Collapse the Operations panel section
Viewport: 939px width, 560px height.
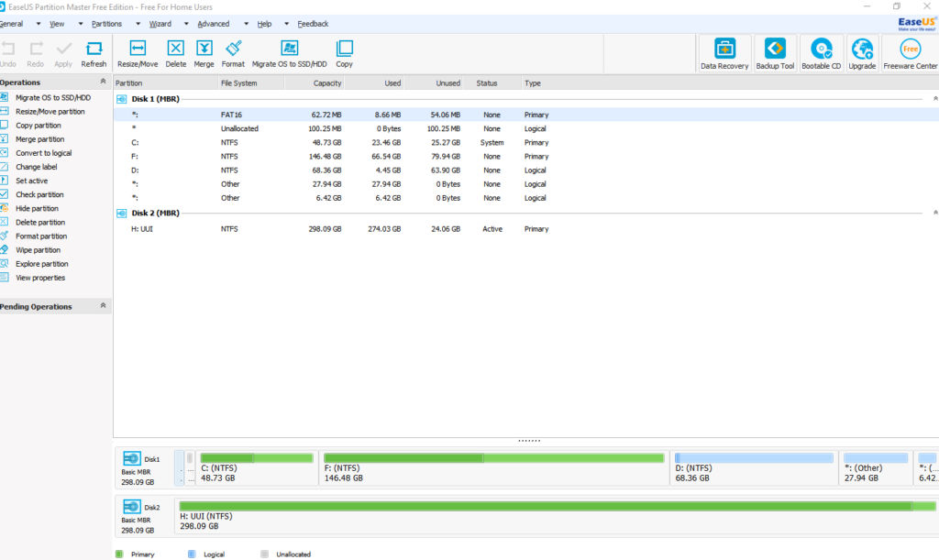103,82
